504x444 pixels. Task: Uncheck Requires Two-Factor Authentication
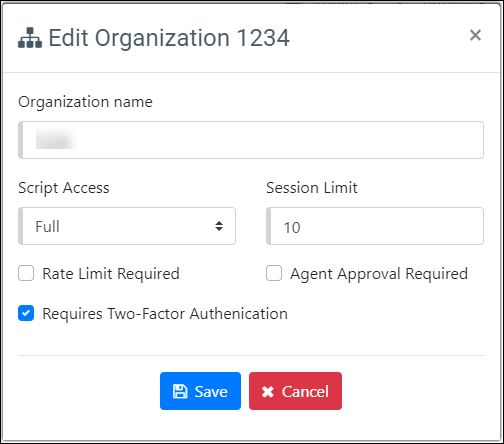[26, 313]
